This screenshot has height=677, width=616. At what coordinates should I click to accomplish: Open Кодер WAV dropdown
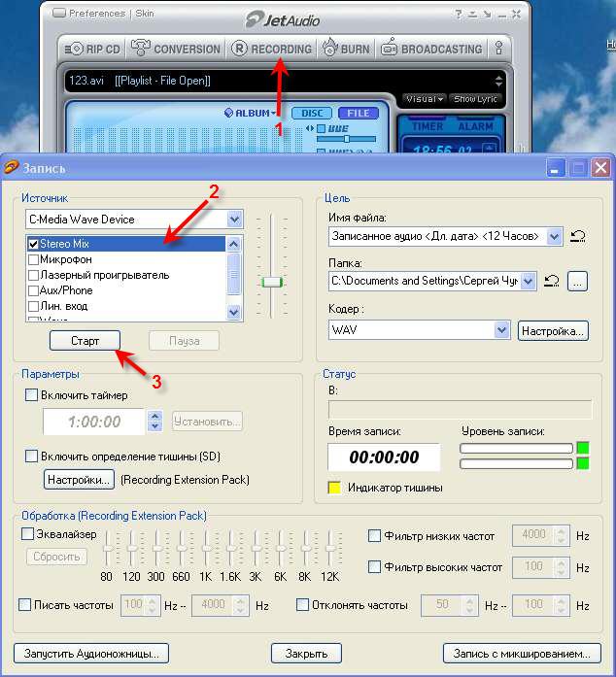[x=501, y=330]
